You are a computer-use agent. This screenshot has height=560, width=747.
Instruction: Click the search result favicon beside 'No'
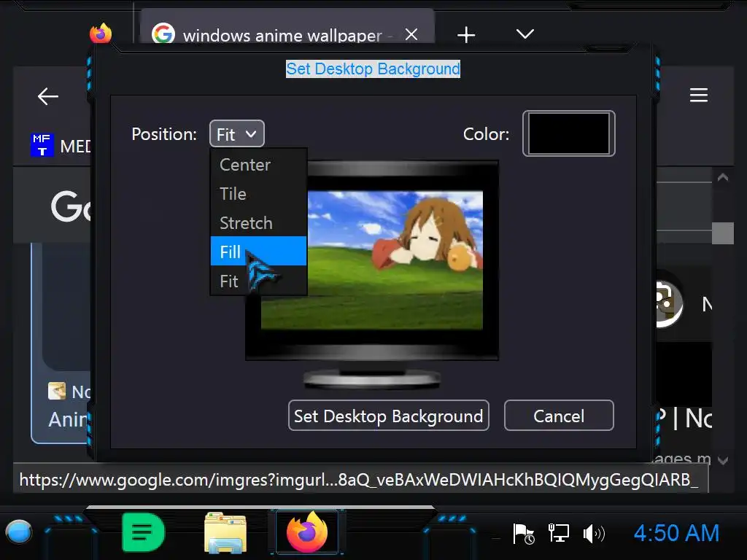[x=57, y=391]
